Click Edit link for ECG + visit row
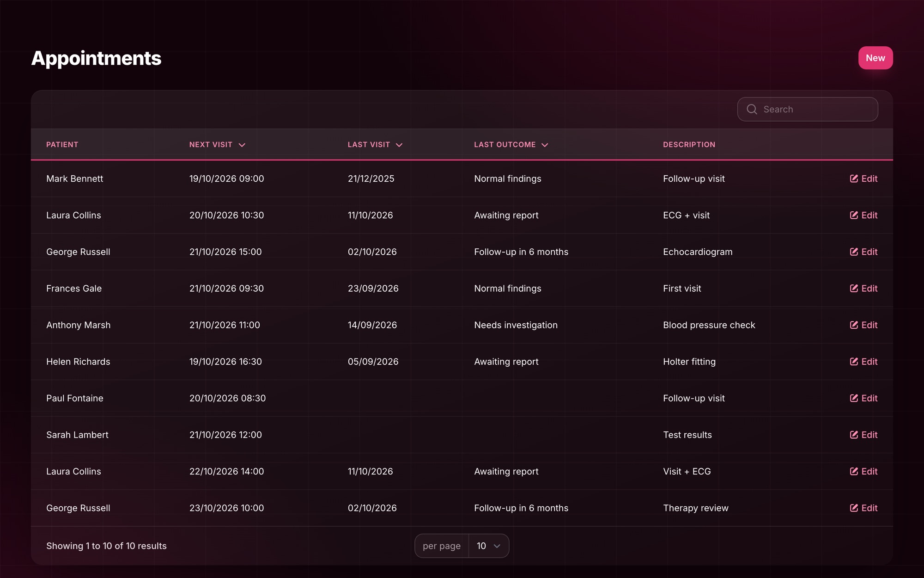The image size is (924, 578). click(x=863, y=215)
